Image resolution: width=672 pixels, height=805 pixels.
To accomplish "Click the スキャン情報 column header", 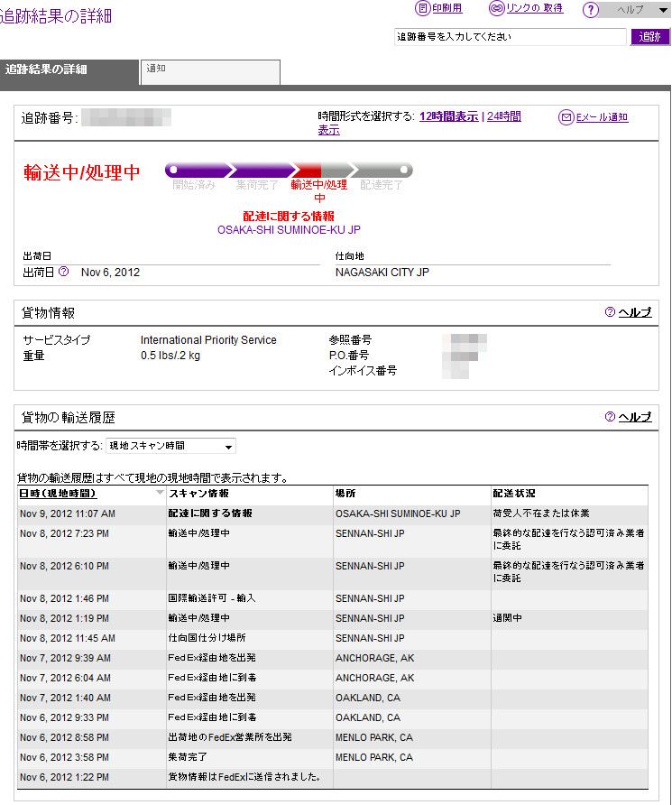I will 199,494.
